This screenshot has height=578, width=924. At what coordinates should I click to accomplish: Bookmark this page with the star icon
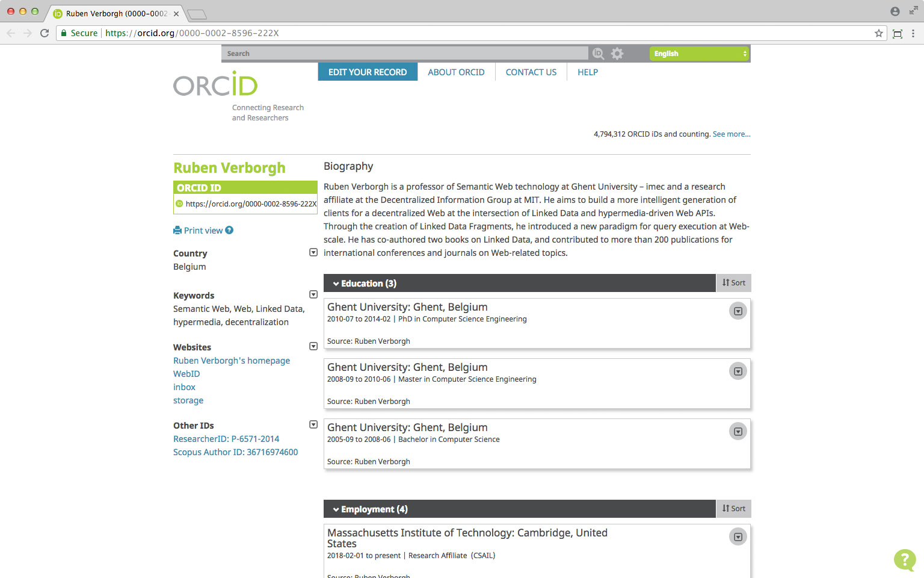tap(879, 33)
